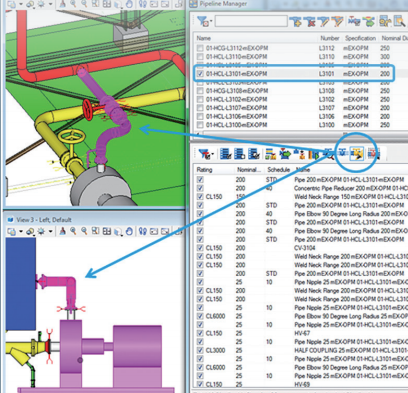Click the add filter funnel icon
Screen dimensions: 408x393
[x=296, y=22]
